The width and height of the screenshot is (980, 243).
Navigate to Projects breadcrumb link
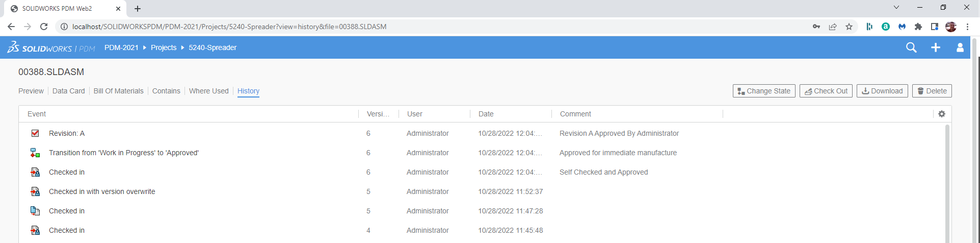164,47
